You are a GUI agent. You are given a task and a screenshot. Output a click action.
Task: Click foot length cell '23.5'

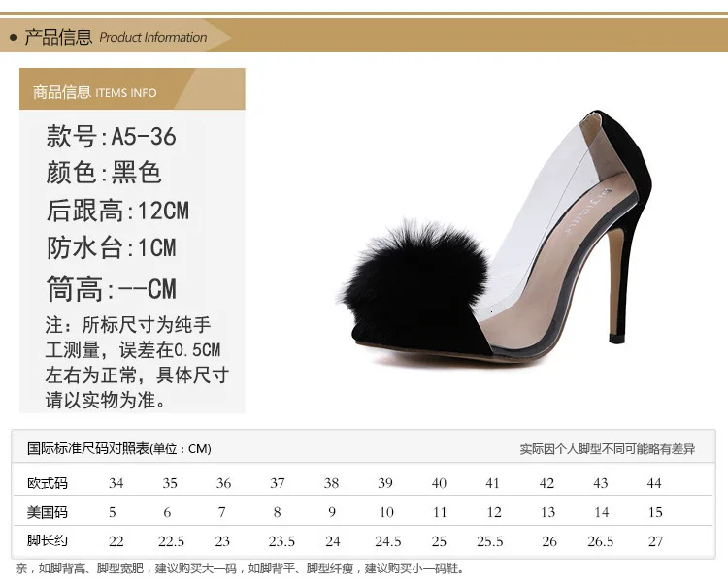(281, 541)
